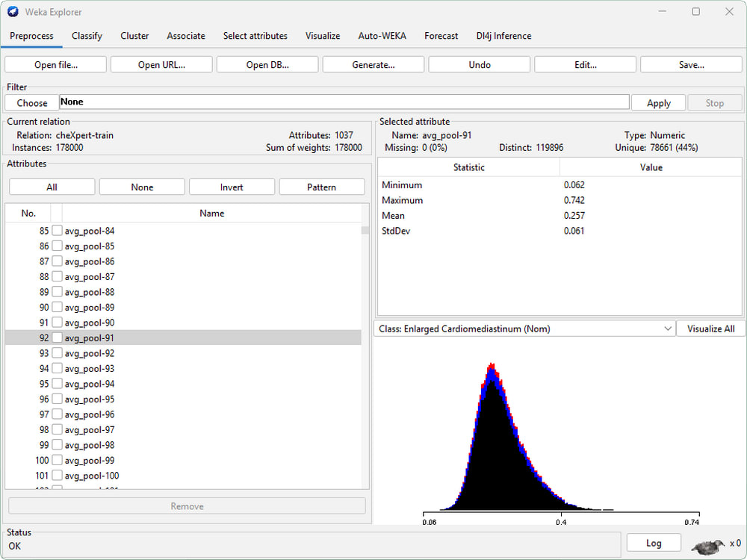Check the avg_pool-85 attribute checkbox
The image size is (747, 560).
point(58,246)
